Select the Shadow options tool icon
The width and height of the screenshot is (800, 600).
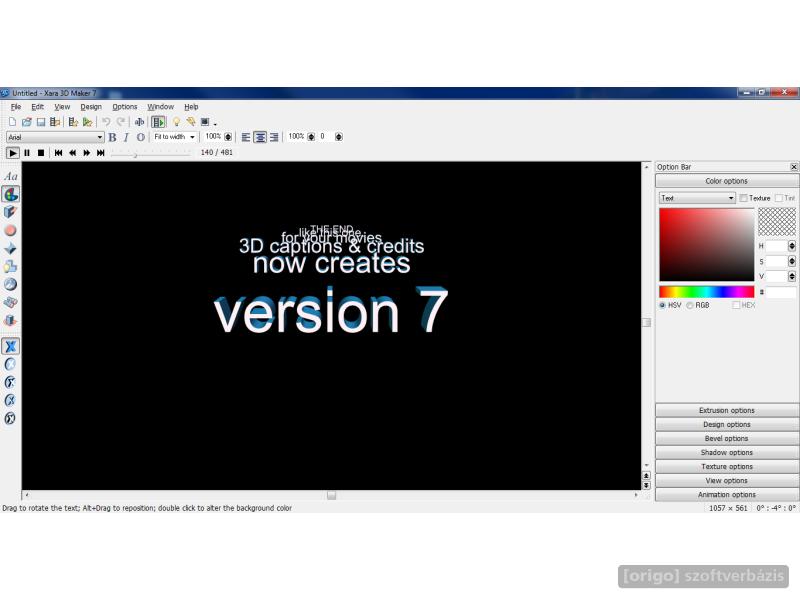[11, 266]
